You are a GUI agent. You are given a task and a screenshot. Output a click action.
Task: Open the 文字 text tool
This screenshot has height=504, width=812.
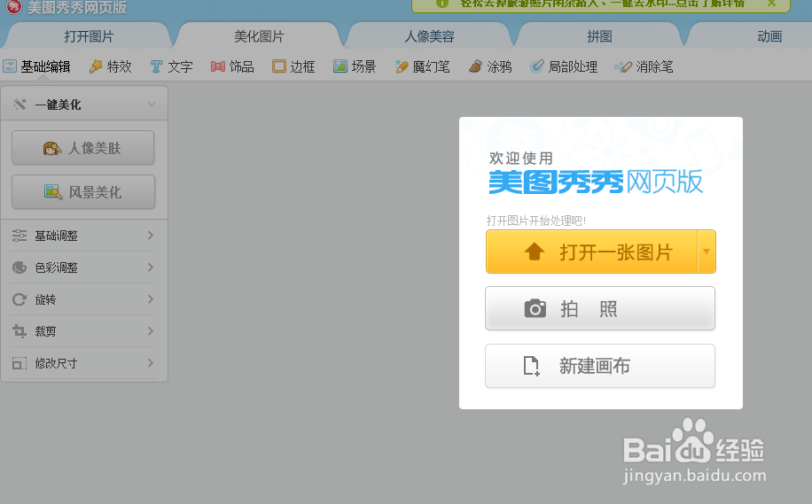click(x=171, y=66)
